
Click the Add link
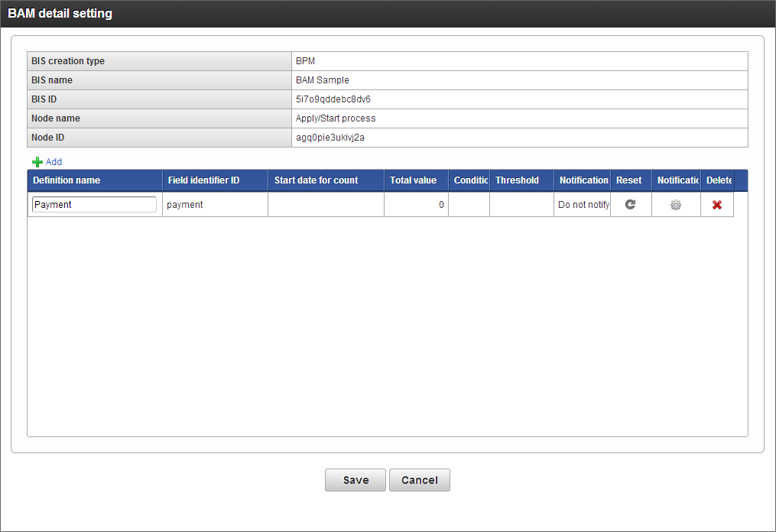[x=54, y=162]
